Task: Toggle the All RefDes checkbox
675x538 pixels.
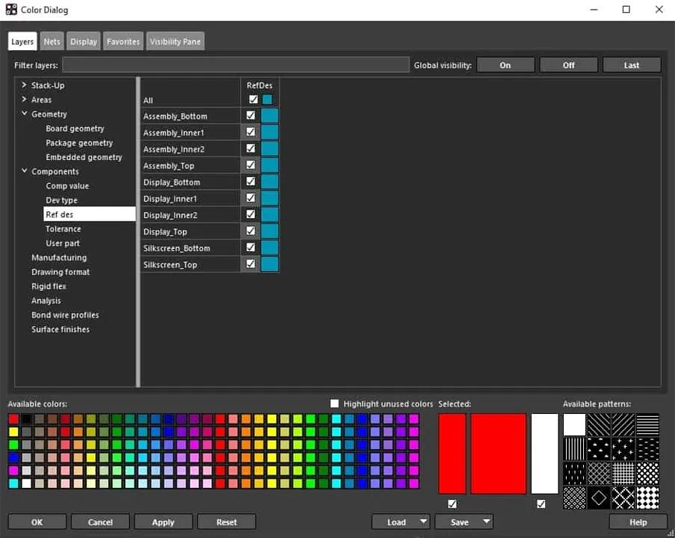Action: (x=253, y=100)
